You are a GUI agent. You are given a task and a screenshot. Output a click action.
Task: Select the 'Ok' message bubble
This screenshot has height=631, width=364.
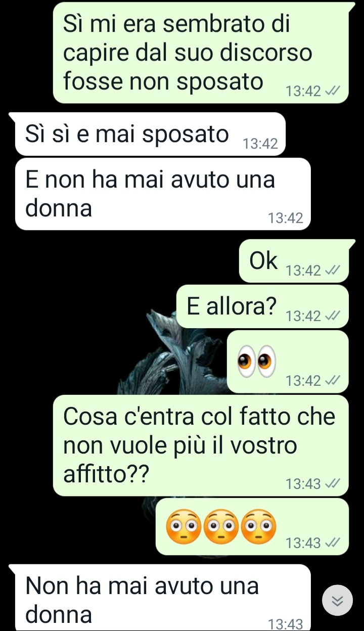294,261
